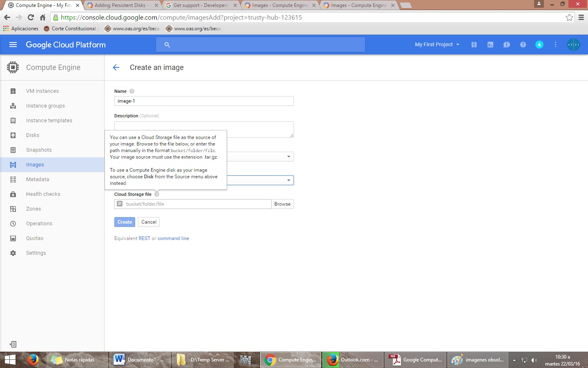
Task: Switch to Adding Persistent Disks tab
Action: 122,5
